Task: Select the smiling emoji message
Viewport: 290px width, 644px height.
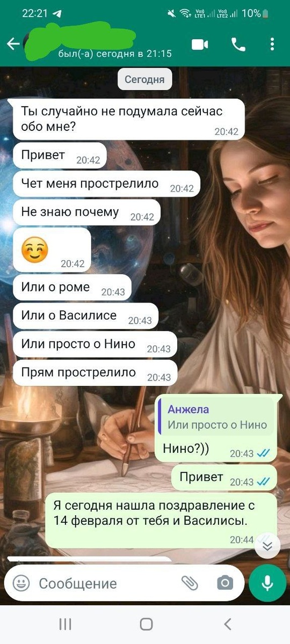Action: 52,250
